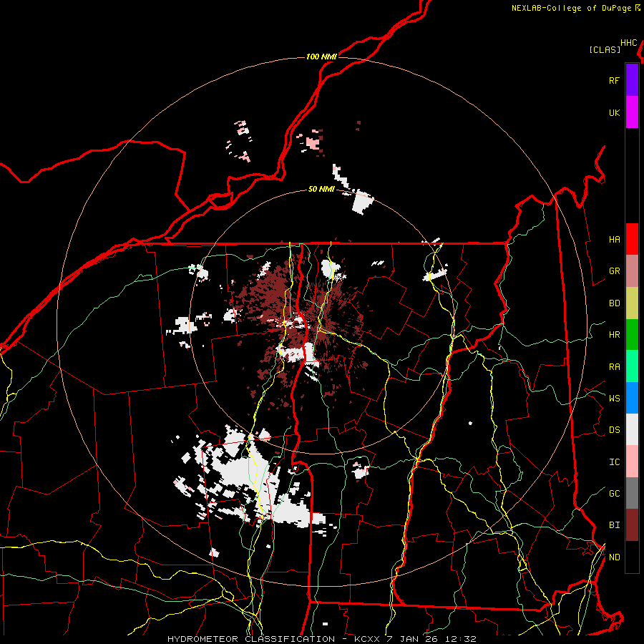Click the KCXX radar site identifier
This screenshot has width=644, height=644.
[x=367, y=639]
